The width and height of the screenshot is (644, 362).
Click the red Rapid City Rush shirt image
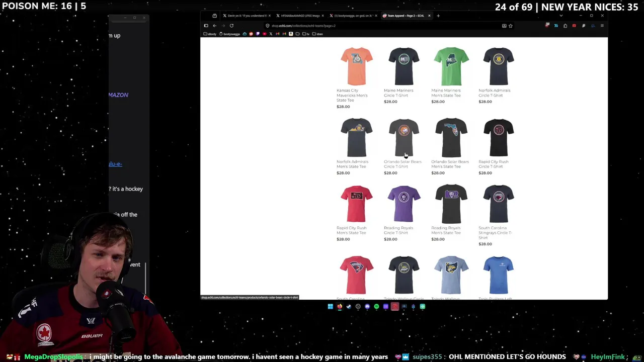pos(357,204)
